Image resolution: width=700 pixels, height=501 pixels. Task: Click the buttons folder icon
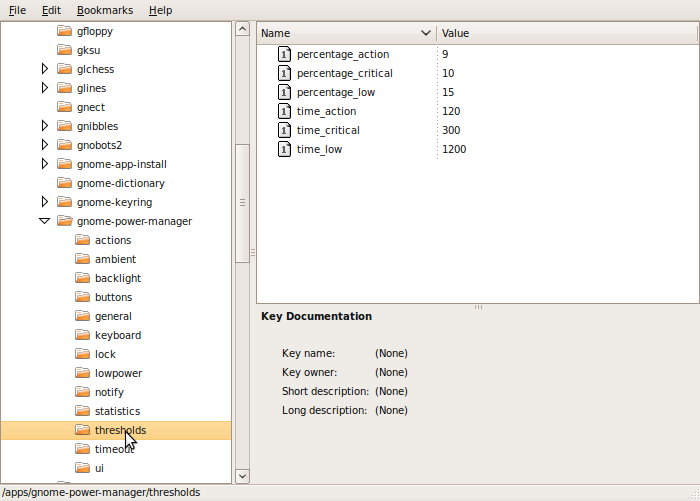click(83, 297)
